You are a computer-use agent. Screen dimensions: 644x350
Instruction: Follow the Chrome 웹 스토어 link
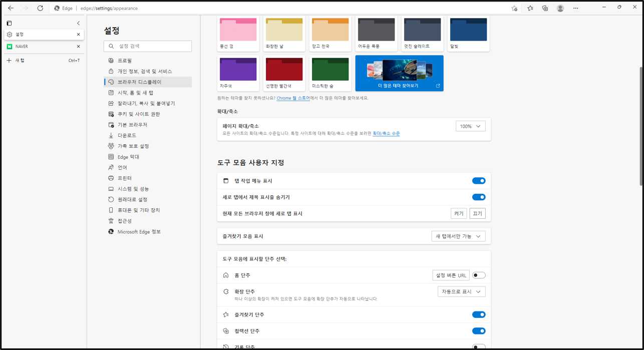[x=293, y=98]
